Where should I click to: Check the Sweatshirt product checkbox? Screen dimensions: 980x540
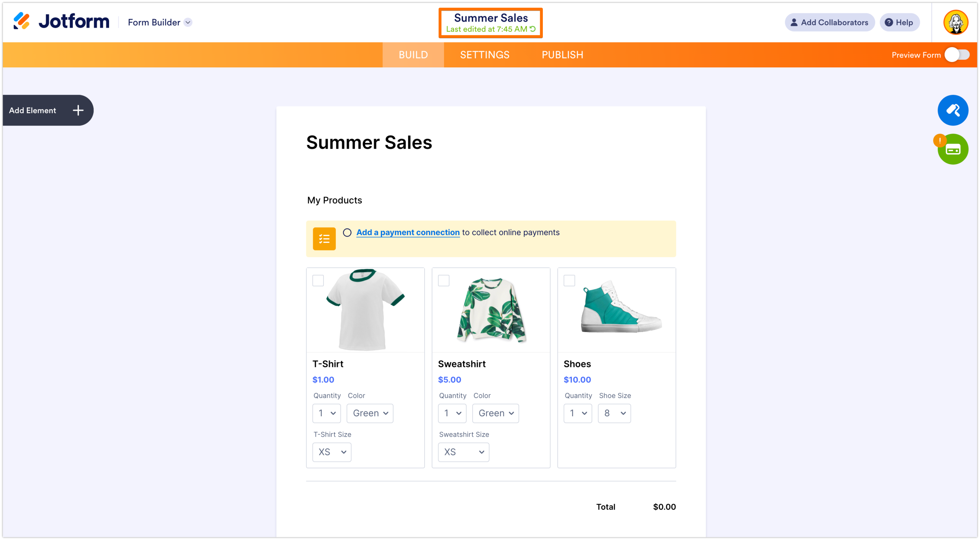point(443,280)
